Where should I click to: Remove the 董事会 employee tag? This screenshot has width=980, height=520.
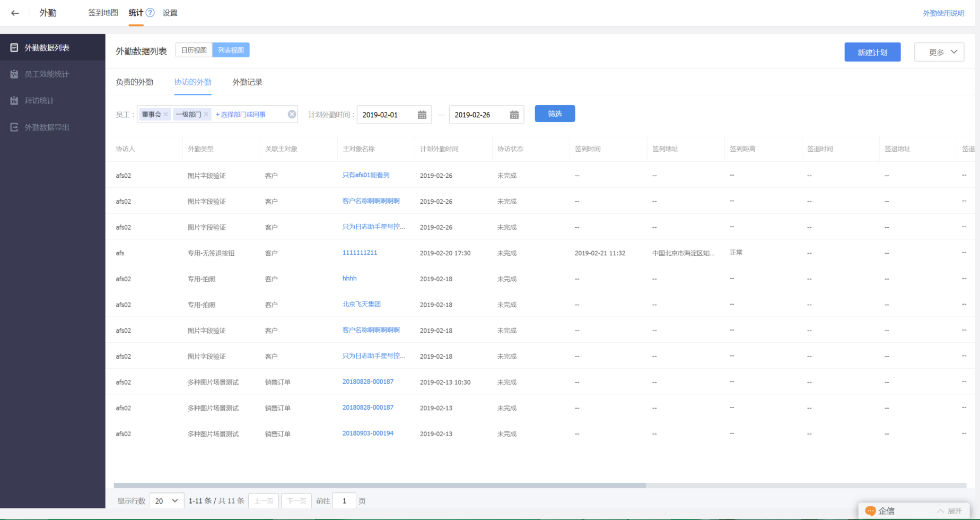pos(166,115)
